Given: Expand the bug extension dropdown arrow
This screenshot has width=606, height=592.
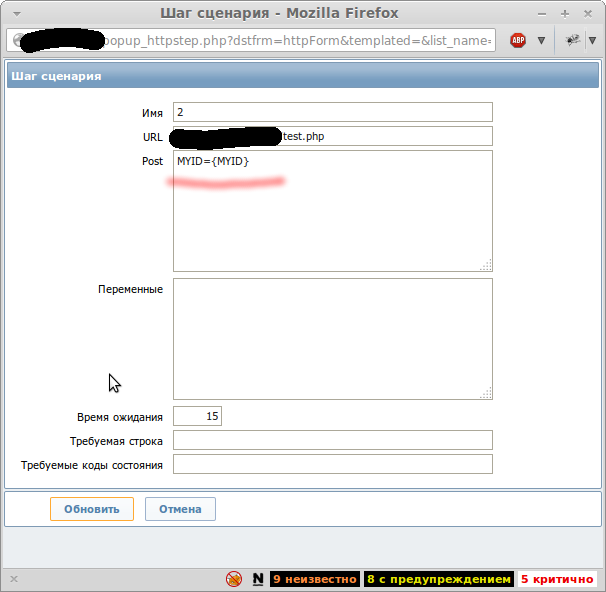Looking at the screenshot, I should (592, 40).
